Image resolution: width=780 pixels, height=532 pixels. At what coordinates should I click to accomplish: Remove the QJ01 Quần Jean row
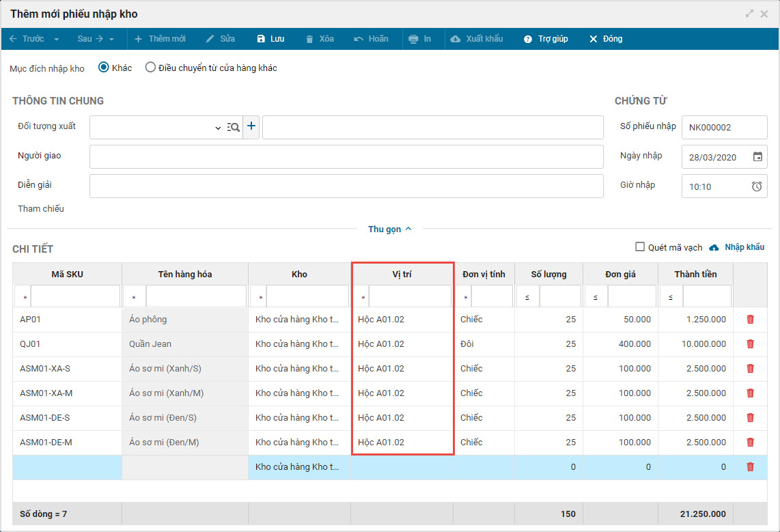[750, 344]
